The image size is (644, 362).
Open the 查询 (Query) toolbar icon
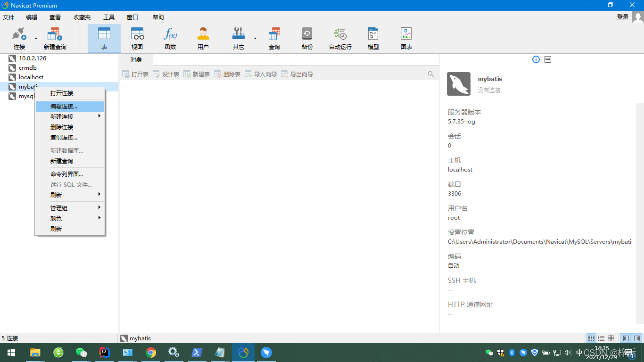pyautogui.click(x=274, y=39)
